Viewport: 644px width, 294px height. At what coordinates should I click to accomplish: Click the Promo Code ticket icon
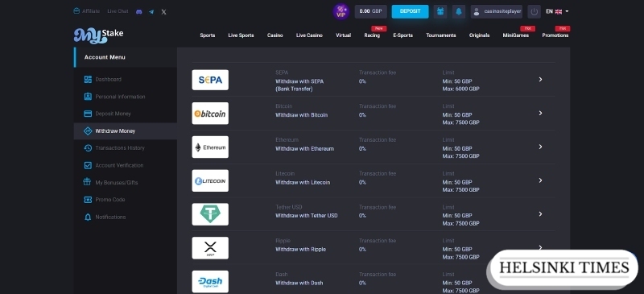click(88, 200)
